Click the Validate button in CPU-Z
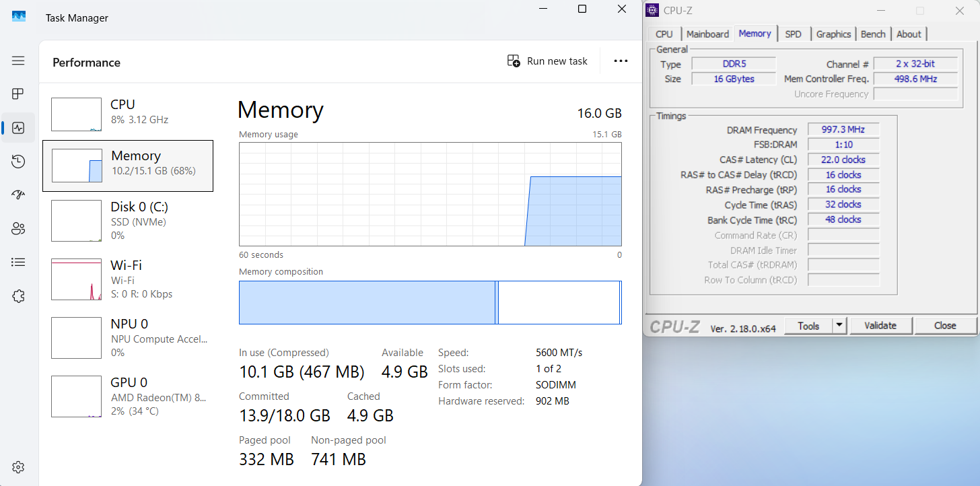 tap(880, 326)
